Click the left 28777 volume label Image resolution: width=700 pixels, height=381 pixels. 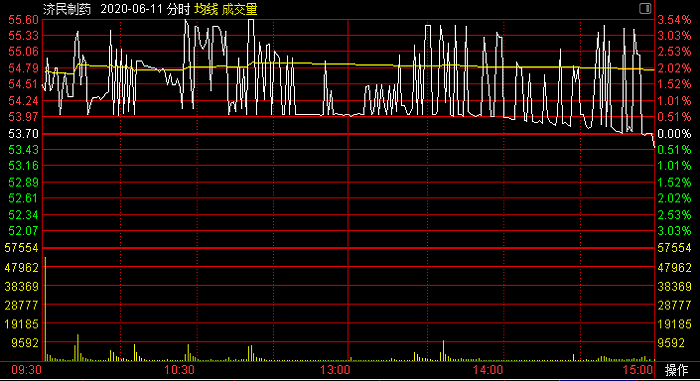22,306
